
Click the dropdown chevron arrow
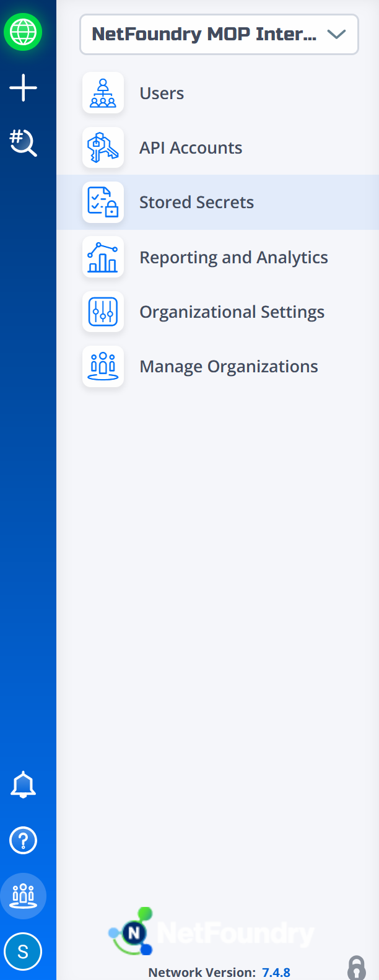point(336,35)
